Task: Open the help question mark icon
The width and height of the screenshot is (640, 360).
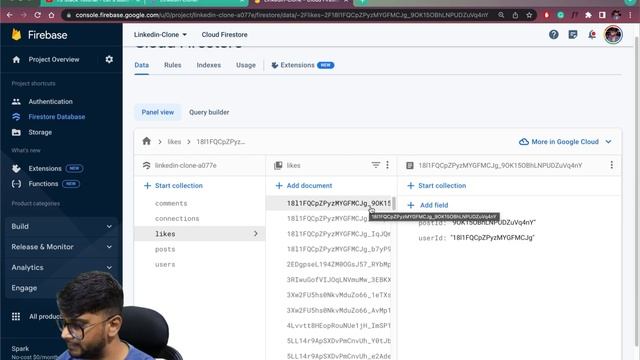Action: click(553, 35)
